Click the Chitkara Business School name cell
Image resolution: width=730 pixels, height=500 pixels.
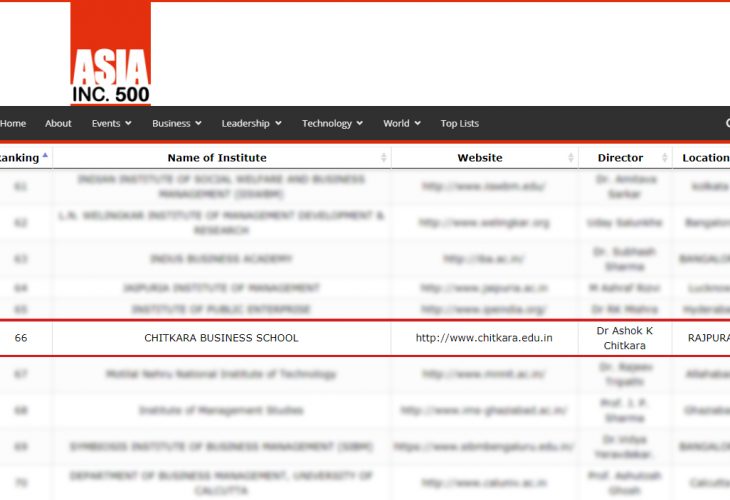tap(221, 338)
